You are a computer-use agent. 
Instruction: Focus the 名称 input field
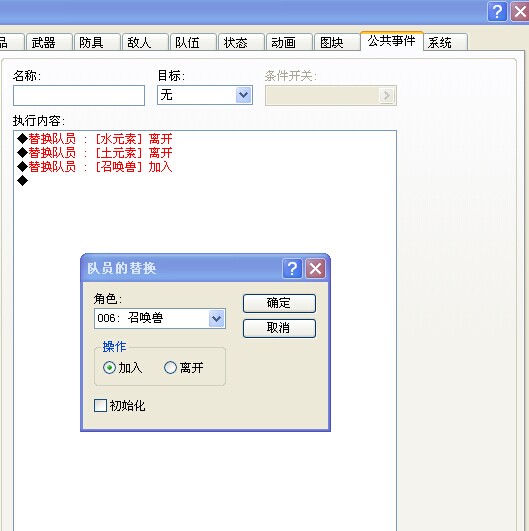pos(79,95)
